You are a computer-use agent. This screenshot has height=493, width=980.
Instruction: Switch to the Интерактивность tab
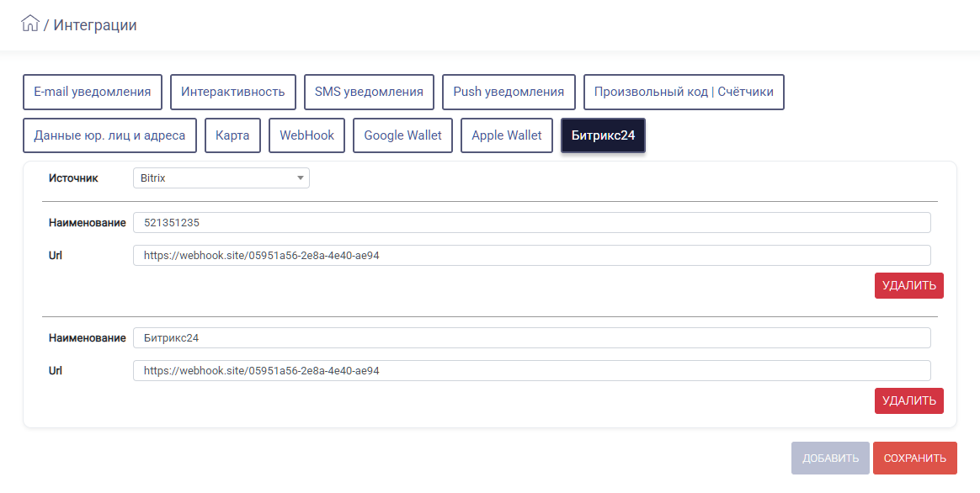coord(233,92)
